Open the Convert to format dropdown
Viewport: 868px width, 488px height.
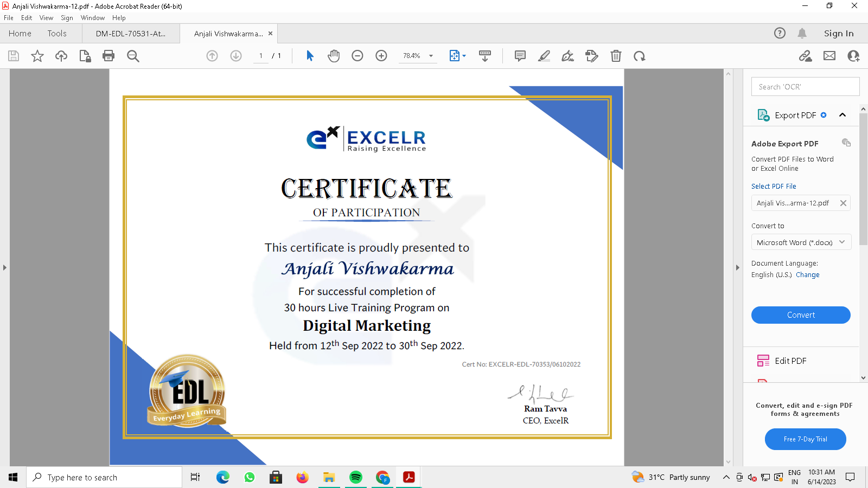click(x=801, y=242)
